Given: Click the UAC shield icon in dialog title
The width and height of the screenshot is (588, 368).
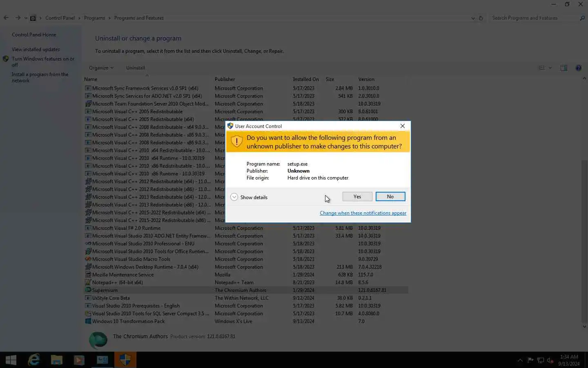Looking at the screenshot, I should click(230, 126).
